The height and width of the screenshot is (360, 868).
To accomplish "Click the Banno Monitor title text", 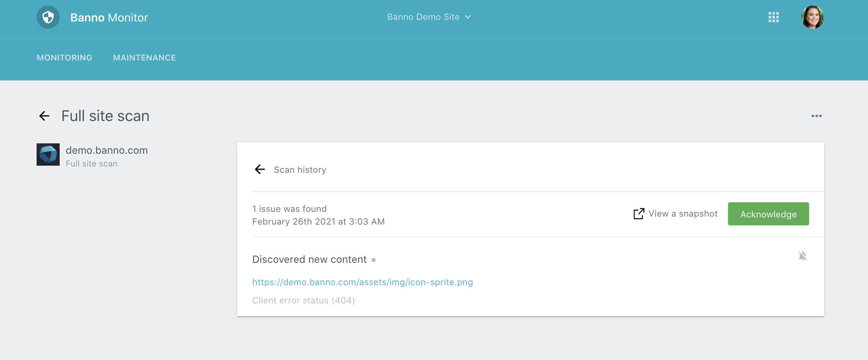I will point(109,18).
